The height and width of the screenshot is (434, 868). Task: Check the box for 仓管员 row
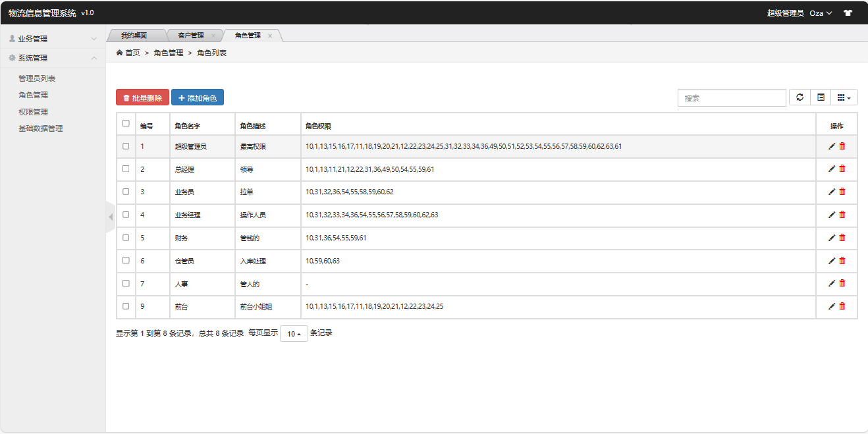tap(126, 260)
